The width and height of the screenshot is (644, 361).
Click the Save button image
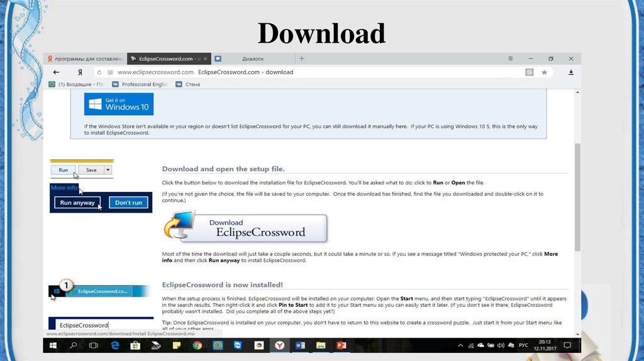click(x=91, y=170)
